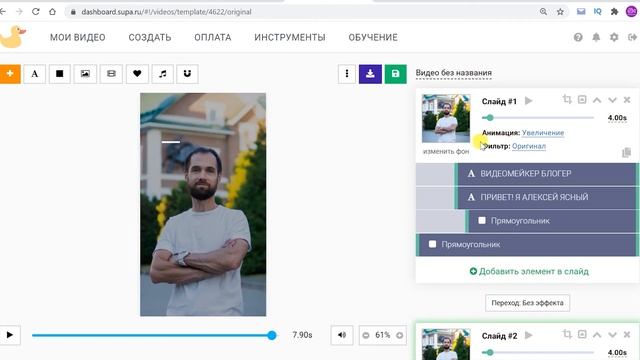The height and width of the screenshot is (360, 640).
Task: Click изменить фон under the Slide #1 thumbnail
Action: (x=446, y=151)
